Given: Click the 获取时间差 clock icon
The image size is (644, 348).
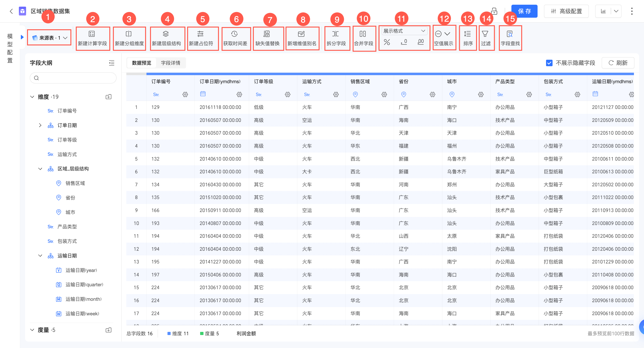Looking at the screenshot, I should pos(234,34).
